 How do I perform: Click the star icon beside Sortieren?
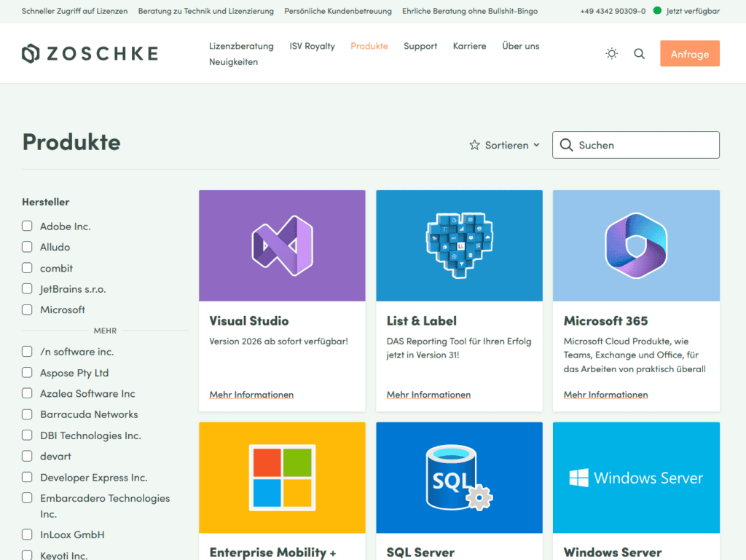[x=474, y=145]
